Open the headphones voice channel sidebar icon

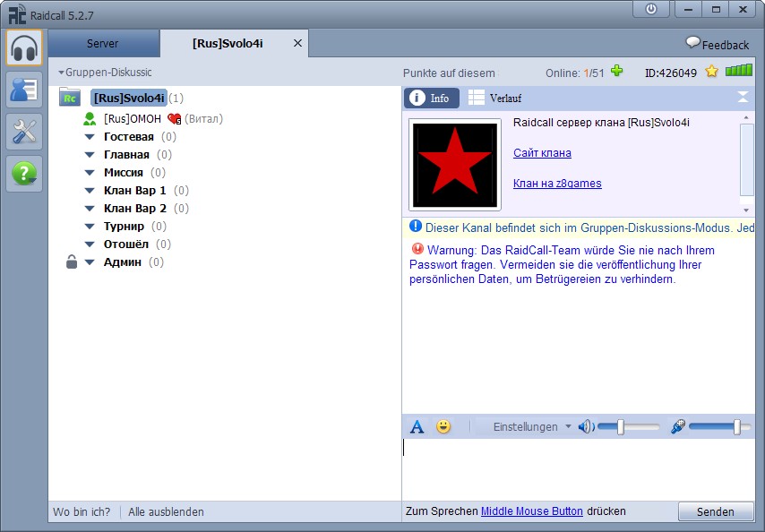point(24,47)
